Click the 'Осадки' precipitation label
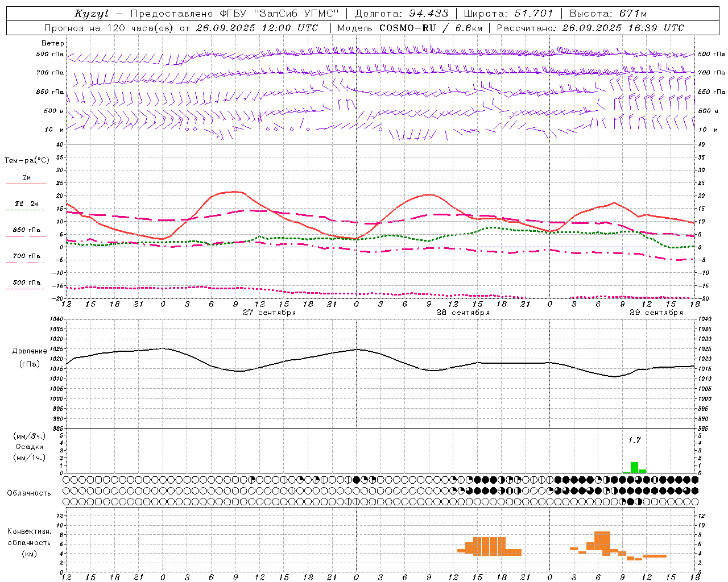Viewport: 728px width, 582px height. (30, 447)
